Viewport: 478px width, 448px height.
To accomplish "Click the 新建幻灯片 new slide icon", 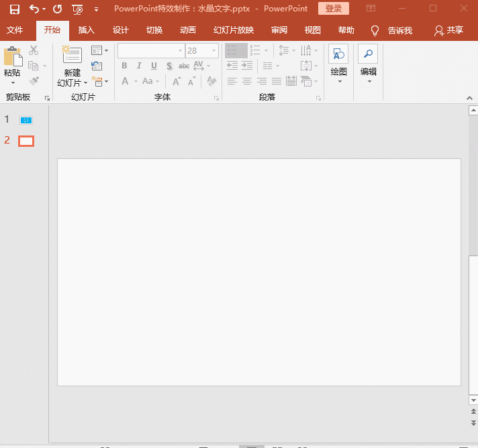I will 72,54.
